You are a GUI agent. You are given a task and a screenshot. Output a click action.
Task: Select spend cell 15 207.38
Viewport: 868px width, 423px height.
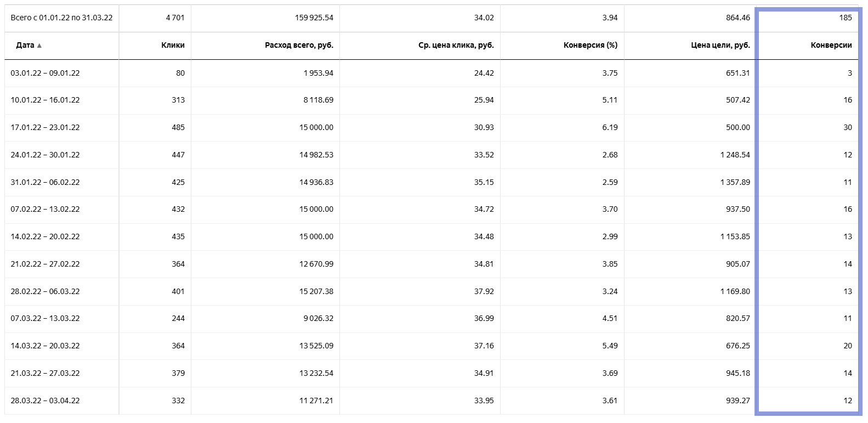(x=316, y=291)
